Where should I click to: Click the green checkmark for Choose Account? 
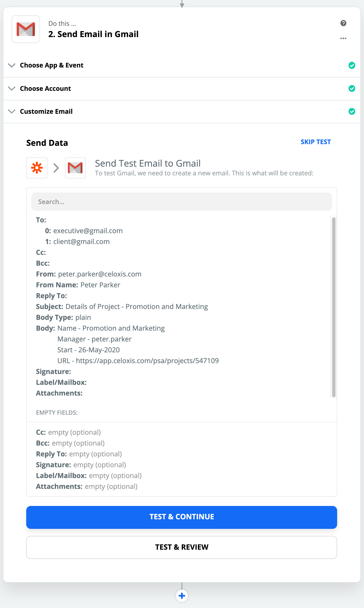[352, 88]
